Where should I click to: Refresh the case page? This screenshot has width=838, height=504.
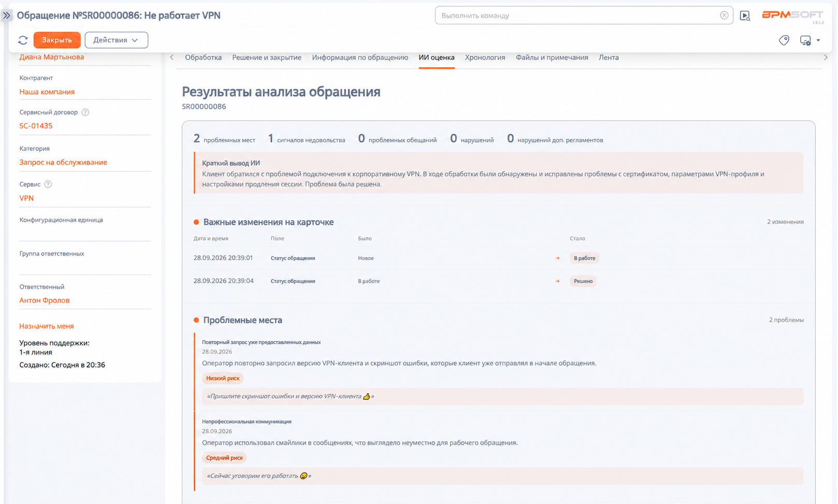(x=23, y=40)
